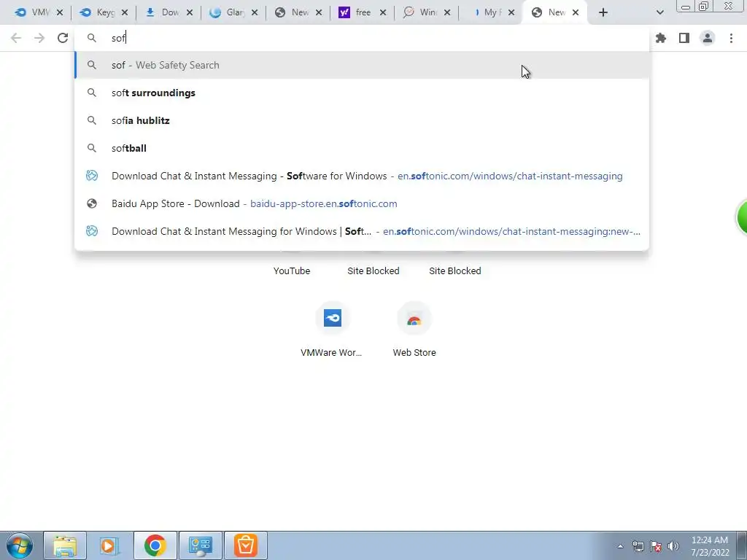Open Download Chat & Instant Messaging for Windows | Soft... suggestion

click(x=362, y=231)
